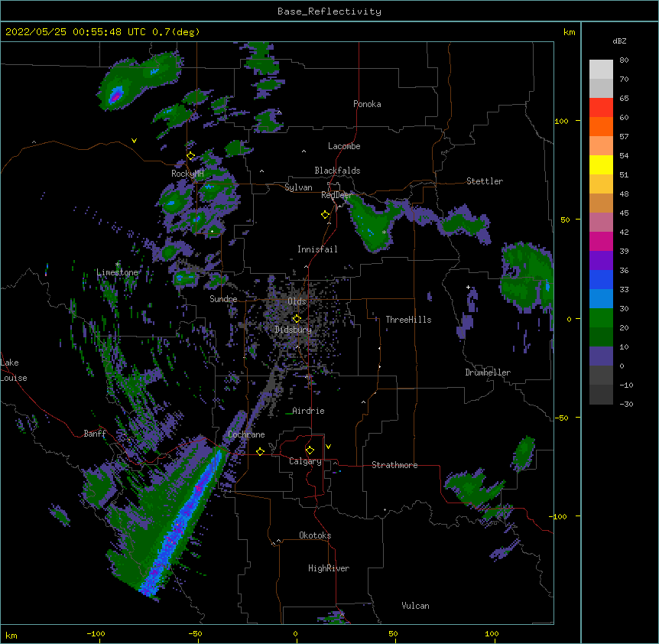659x644 pixels.
Task: Pick the magenta 39–42 dBZ legend swatch
Action: [601, 241]
